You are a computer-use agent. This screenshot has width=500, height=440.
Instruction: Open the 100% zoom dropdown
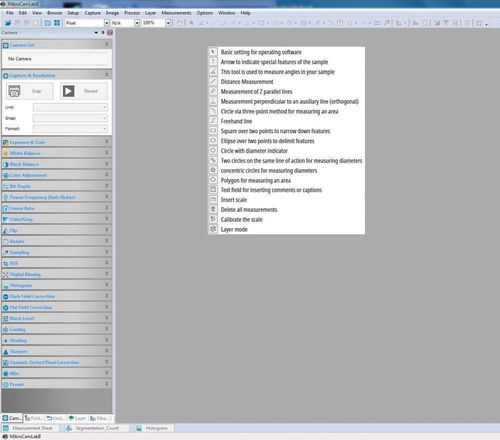click(x=168, y=23)
